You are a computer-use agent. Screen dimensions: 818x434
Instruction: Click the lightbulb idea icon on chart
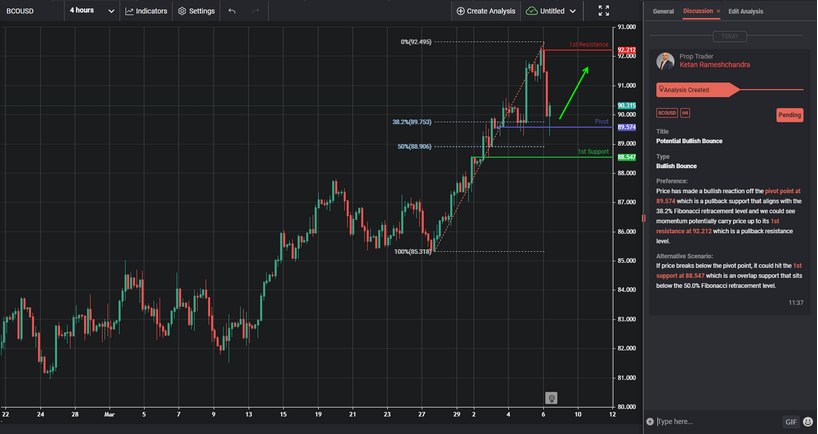tap(551, 398)
